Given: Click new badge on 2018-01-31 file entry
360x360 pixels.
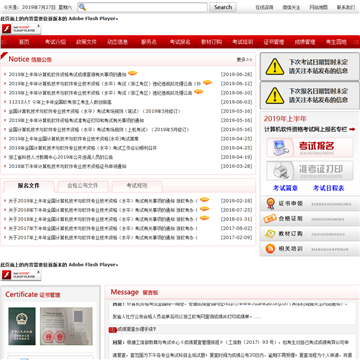Looking at the screenshot, I should [204, 218].
